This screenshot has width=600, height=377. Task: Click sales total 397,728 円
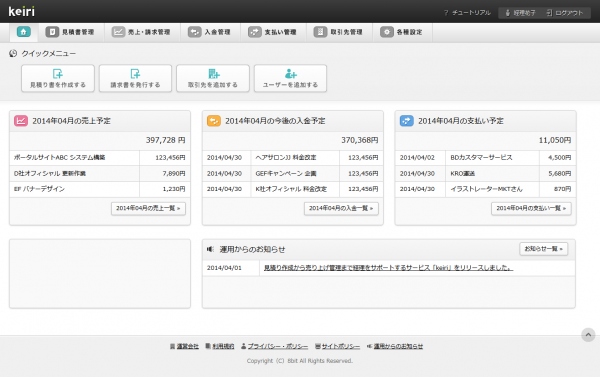point(166,140)
